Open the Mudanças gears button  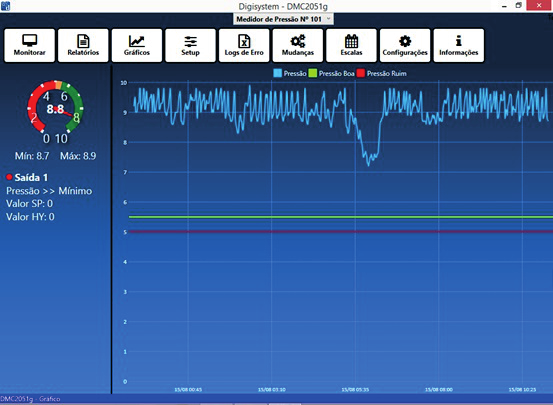(x=298, y=46)
